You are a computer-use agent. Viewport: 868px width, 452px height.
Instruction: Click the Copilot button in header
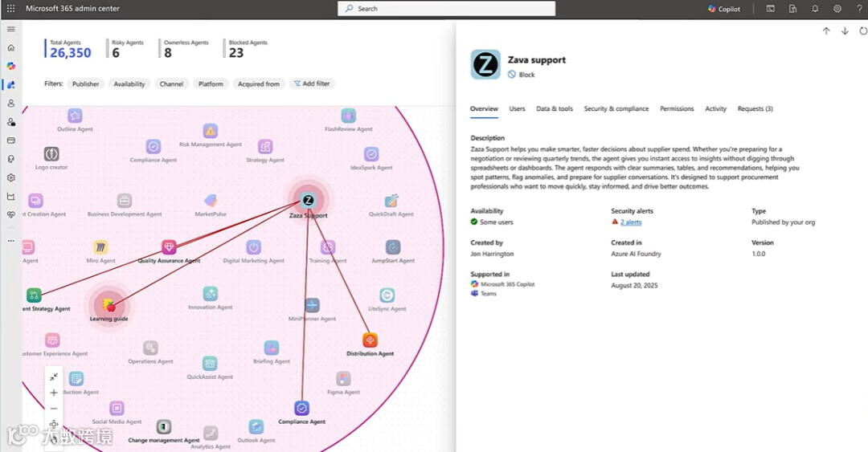tap(724, 9)
